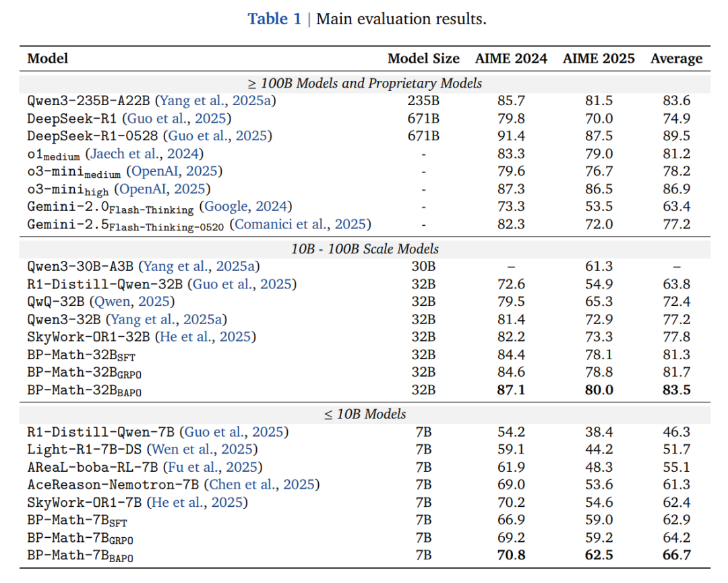Click the bold 70.8 AIME 2024 score

pyautogui.click(x=511, y=555)
